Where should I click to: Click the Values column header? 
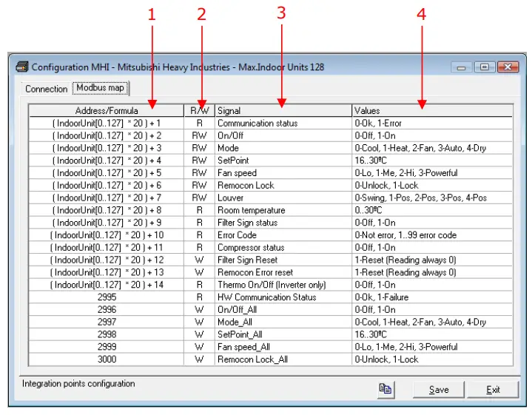pyautogui.click(x=432, y=111)
